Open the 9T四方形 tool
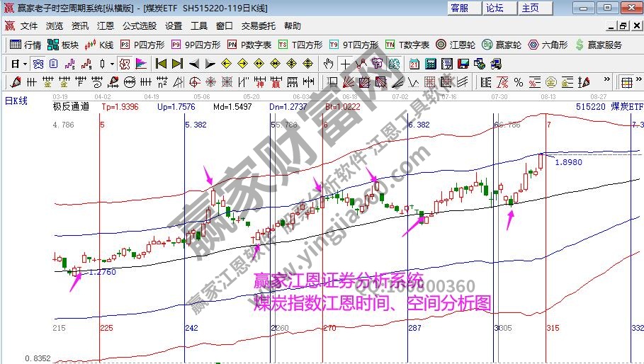Image resolution: width=644 pixels, height=364 pixels. (x=354, y=45)
